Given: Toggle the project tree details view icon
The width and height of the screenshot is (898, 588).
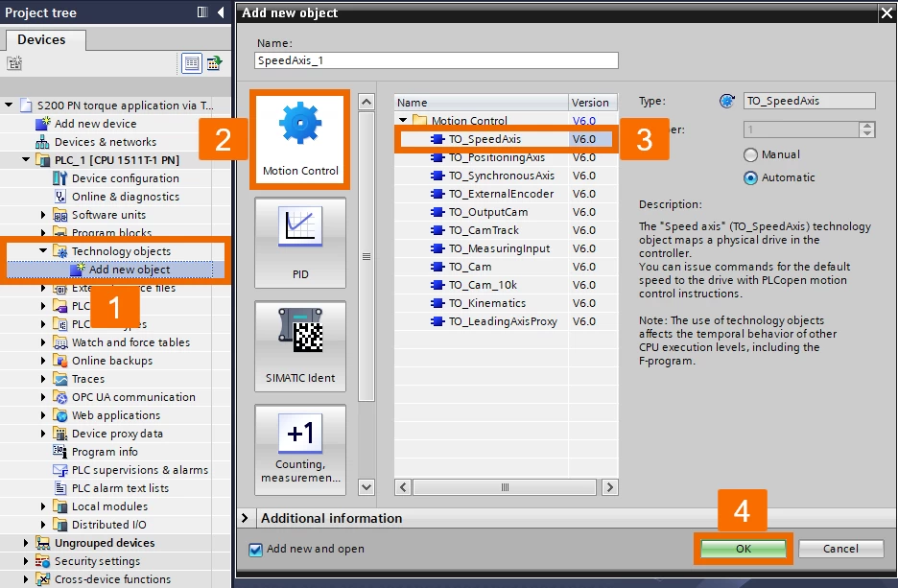Looking at the screenshot, I should (191, 63).
